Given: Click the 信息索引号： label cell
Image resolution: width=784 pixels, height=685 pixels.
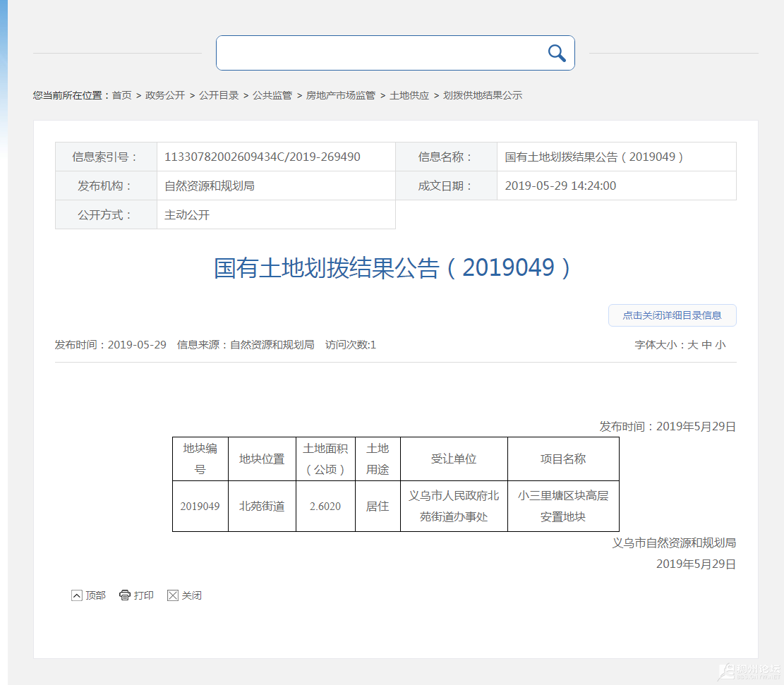Looking at the screenshot, I should click(106, 157).
